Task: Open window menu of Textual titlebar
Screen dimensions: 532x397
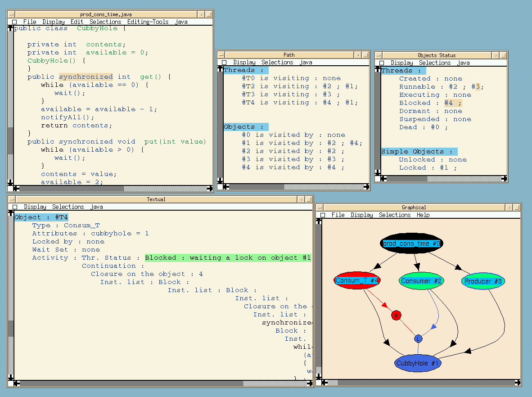Action: (x=12, y=199)
